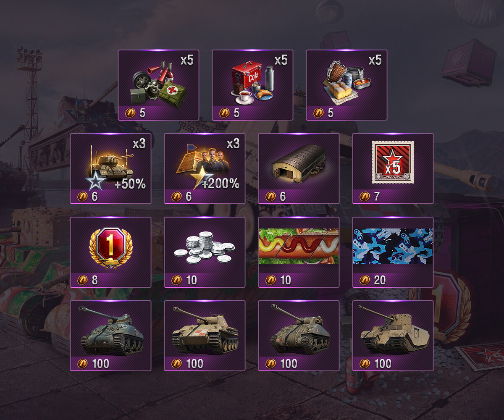This screenshot has width=504, height=420.
Task: Select the premium day gold badge
Action: (110, 252)
